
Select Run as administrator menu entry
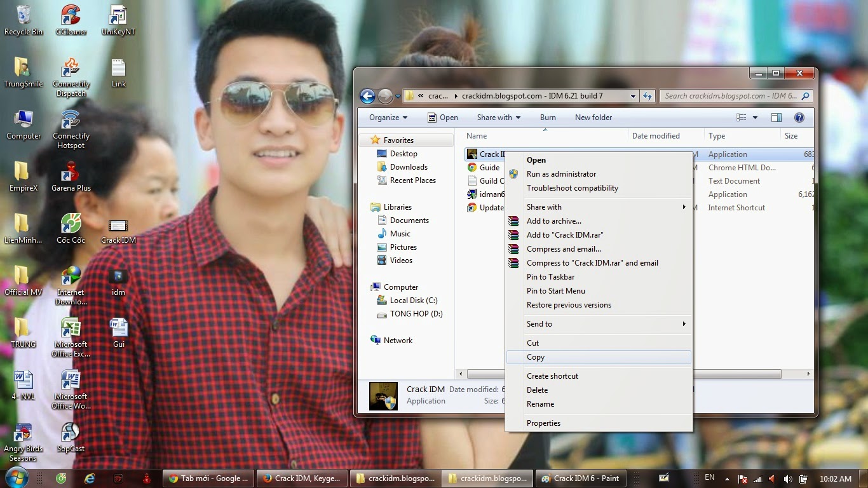(x=561, y=174)
